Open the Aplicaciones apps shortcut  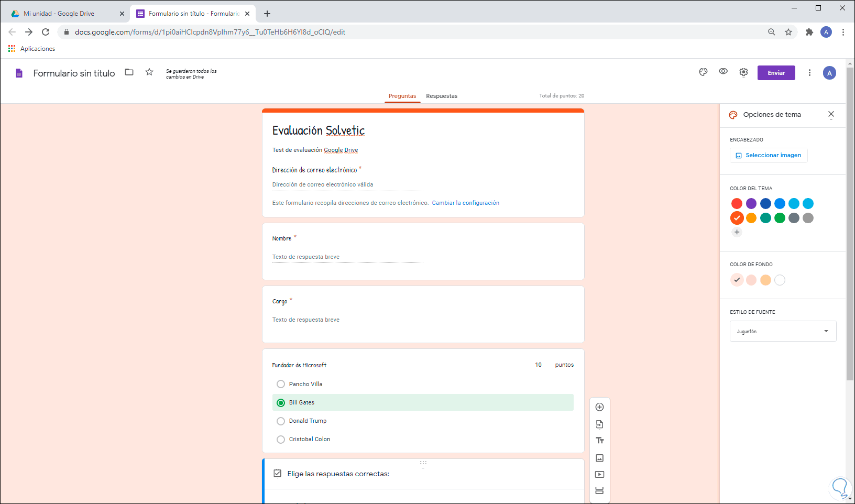(x=31, y=49)
